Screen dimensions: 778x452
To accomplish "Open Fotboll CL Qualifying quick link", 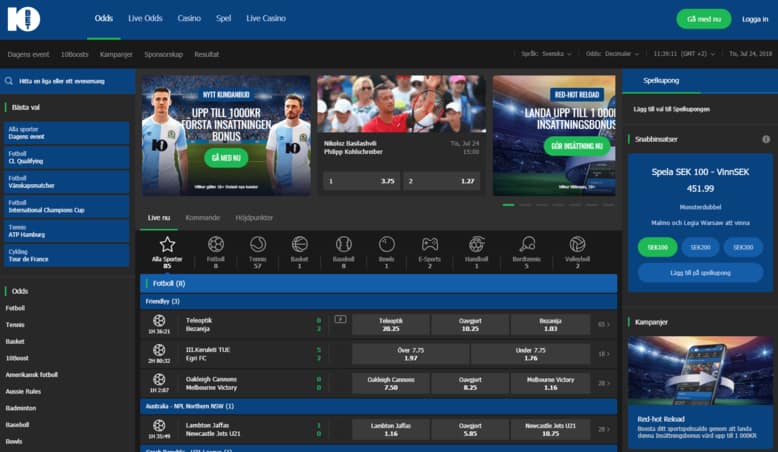I will pyautogui.click(x=66, y=157).
